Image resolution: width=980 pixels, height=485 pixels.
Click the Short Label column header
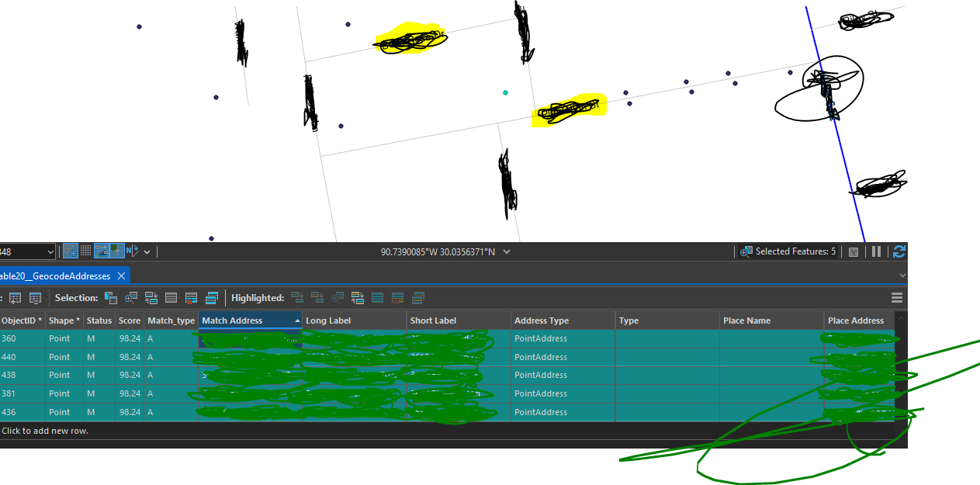point(459,320)
